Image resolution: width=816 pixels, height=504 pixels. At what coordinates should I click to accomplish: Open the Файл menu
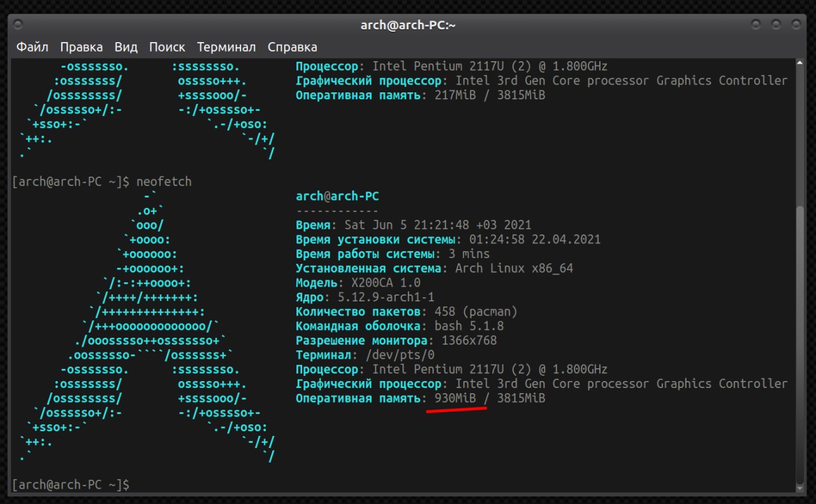click(32, 47)
